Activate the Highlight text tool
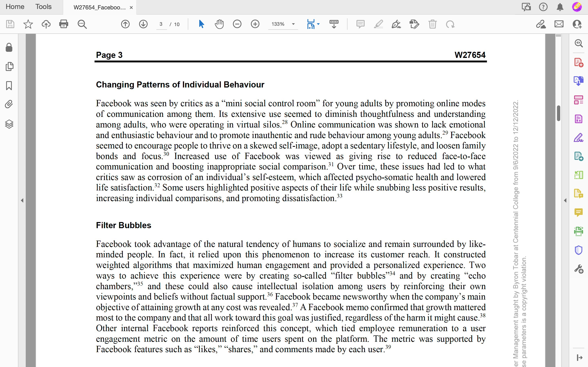 (379, 24)
